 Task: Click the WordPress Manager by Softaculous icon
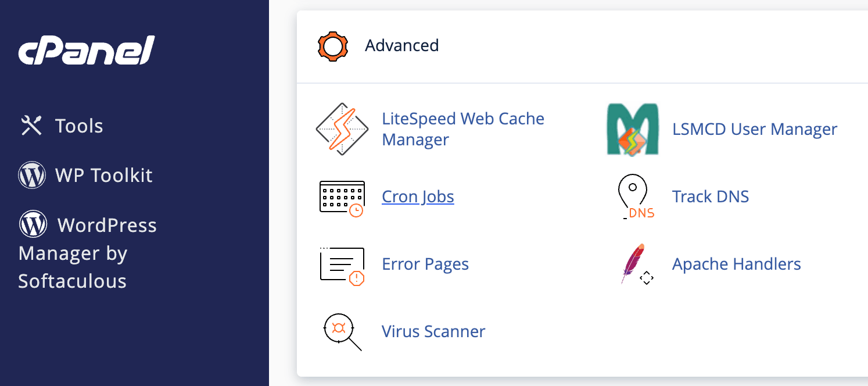coord(33,224)
